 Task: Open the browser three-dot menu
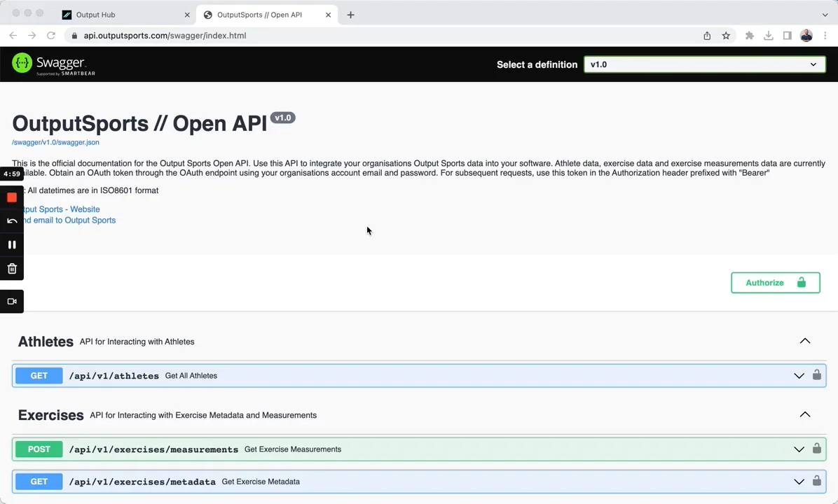(x=825, y=36)
